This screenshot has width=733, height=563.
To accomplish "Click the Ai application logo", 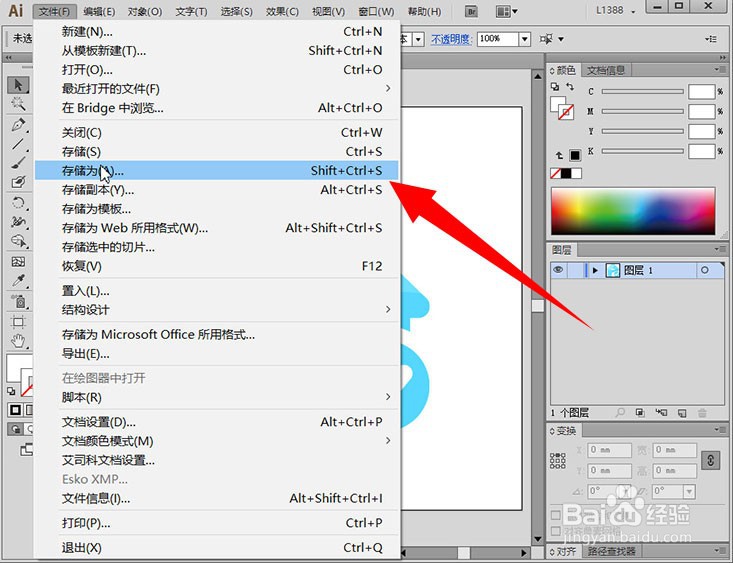I will (x=16, y=10).
